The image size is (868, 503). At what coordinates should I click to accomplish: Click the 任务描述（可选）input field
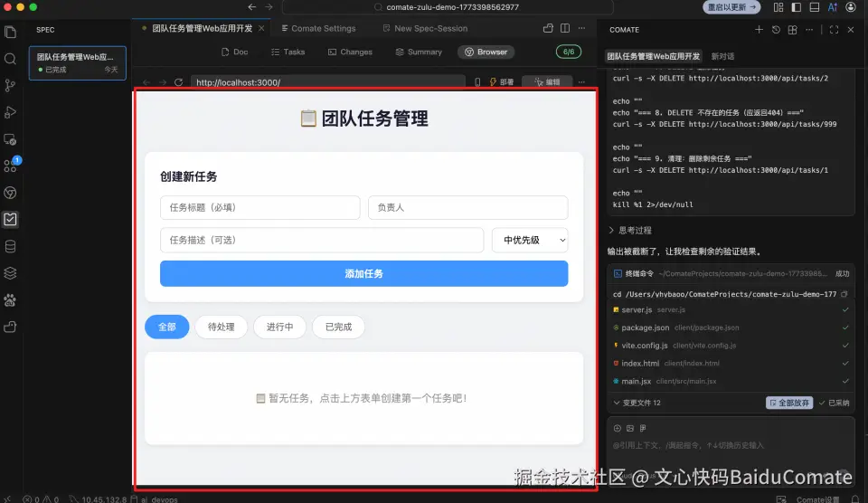pos(322,240)
